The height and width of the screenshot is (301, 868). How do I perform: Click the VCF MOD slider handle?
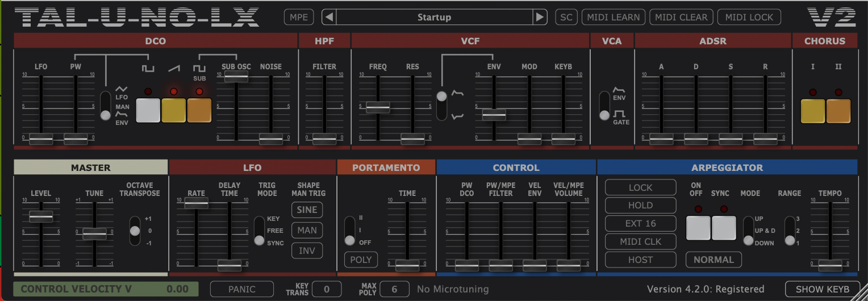[x=529, y=138]
